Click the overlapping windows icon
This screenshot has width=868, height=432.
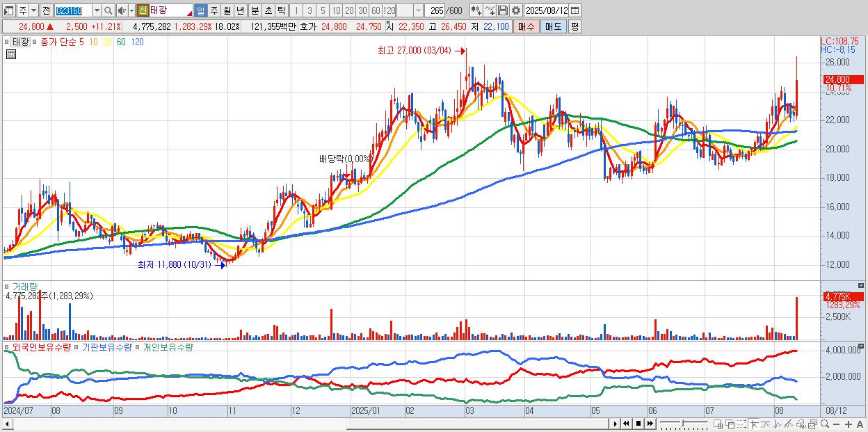[x=730, y=424]
